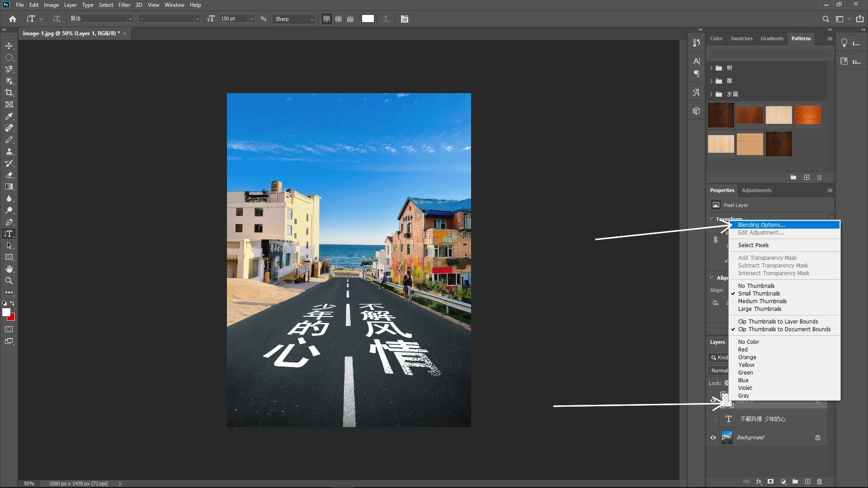Show the 不解风情 少年的心 text layer
This screenshot has height=488, width=868.
(712, 419)
